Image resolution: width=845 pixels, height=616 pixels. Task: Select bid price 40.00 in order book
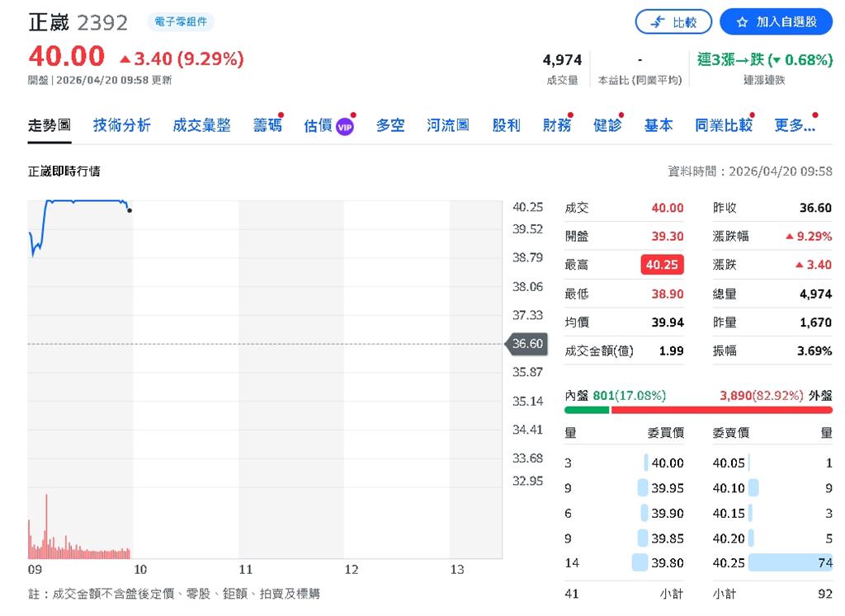coord(667,463)
